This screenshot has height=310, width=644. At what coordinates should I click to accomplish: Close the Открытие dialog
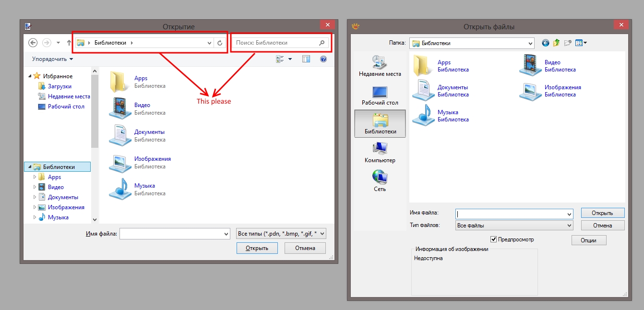328,25
